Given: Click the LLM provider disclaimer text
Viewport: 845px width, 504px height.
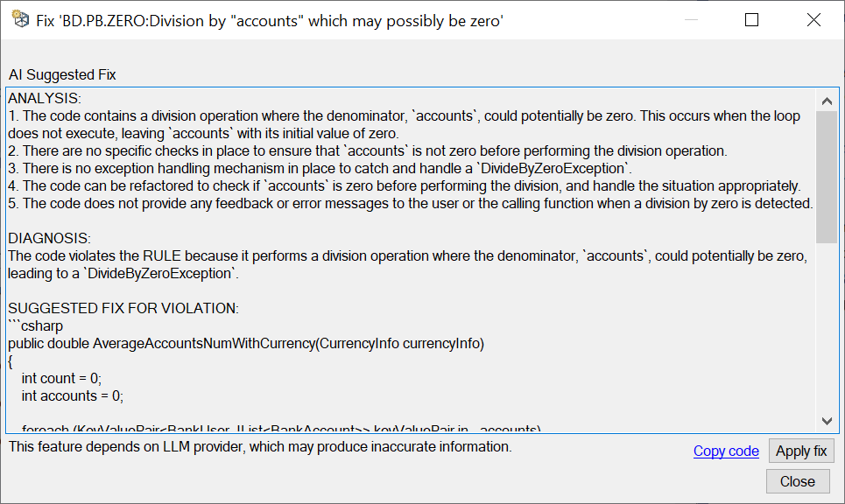Looking at the screenshot, I should click(x=260, y=447).
